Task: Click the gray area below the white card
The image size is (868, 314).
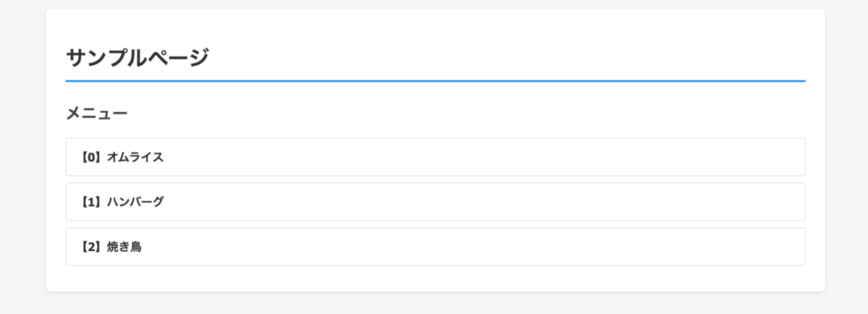Action: (x=435, y=304)
